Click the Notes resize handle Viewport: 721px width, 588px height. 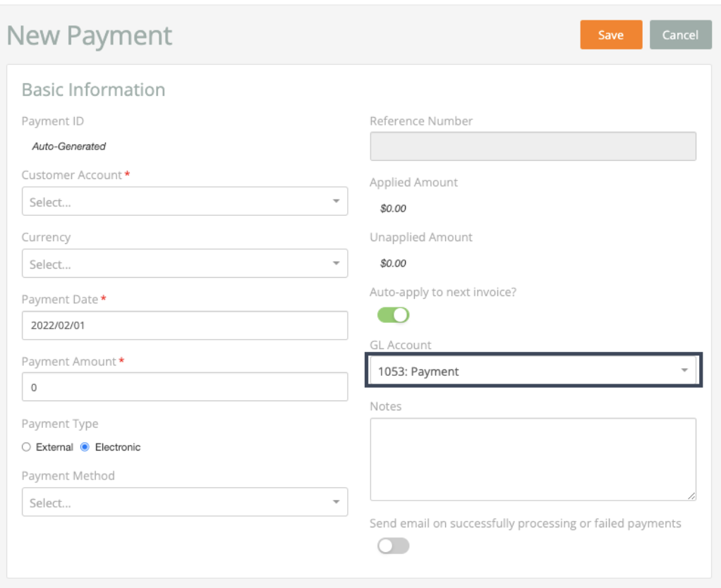[691, 496]
